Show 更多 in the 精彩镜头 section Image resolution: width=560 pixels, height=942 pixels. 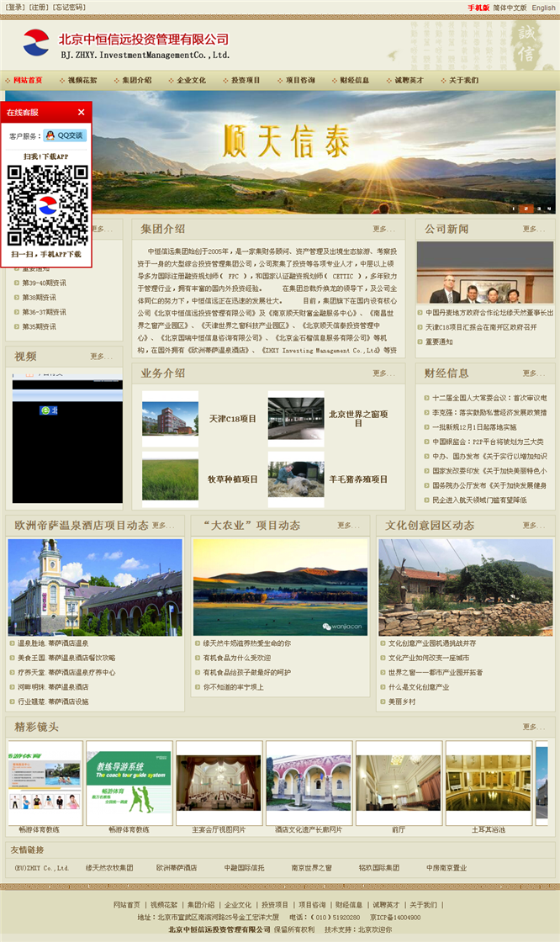point(533,727)
